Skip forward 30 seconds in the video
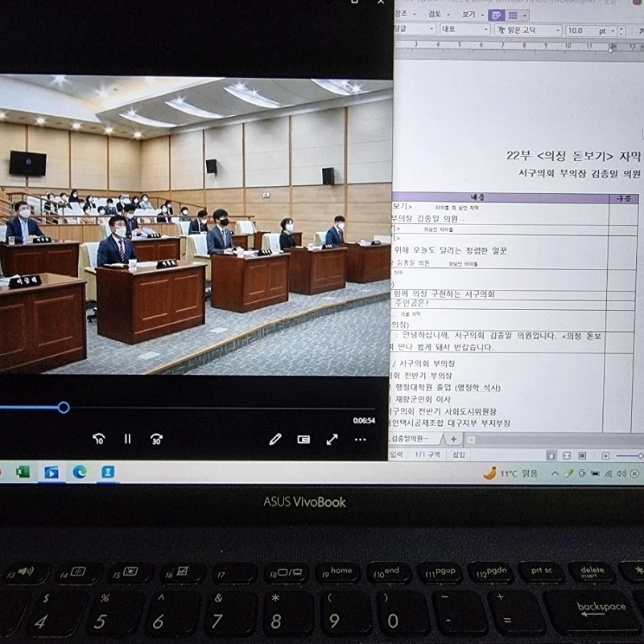Screen dimensions: 644x644 (x=156, y=439)
